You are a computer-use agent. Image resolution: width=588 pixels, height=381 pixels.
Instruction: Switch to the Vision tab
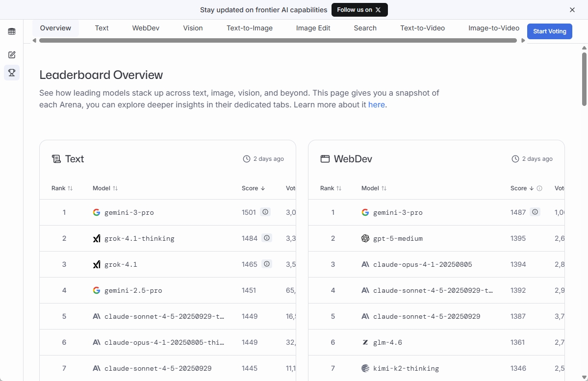click(x=193, y=28)
